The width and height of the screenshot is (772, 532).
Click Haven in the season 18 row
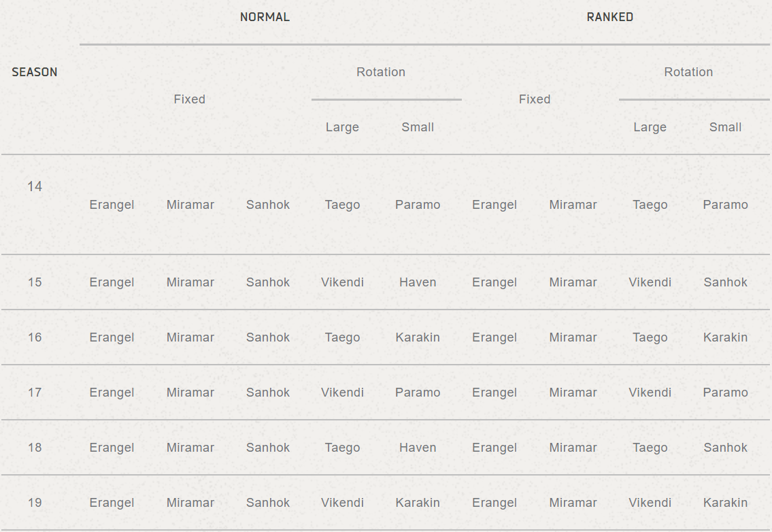tap(418, 448)
